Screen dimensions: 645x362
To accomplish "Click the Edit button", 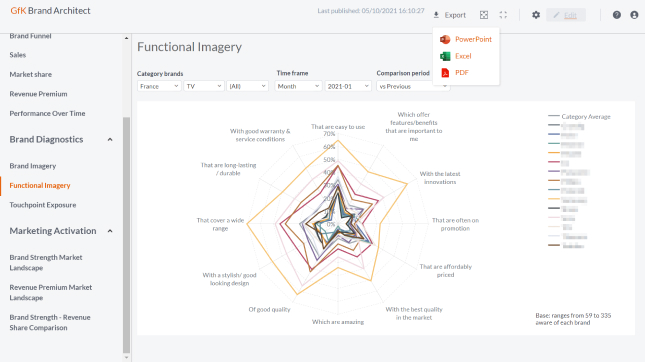I will coord(566,15).
